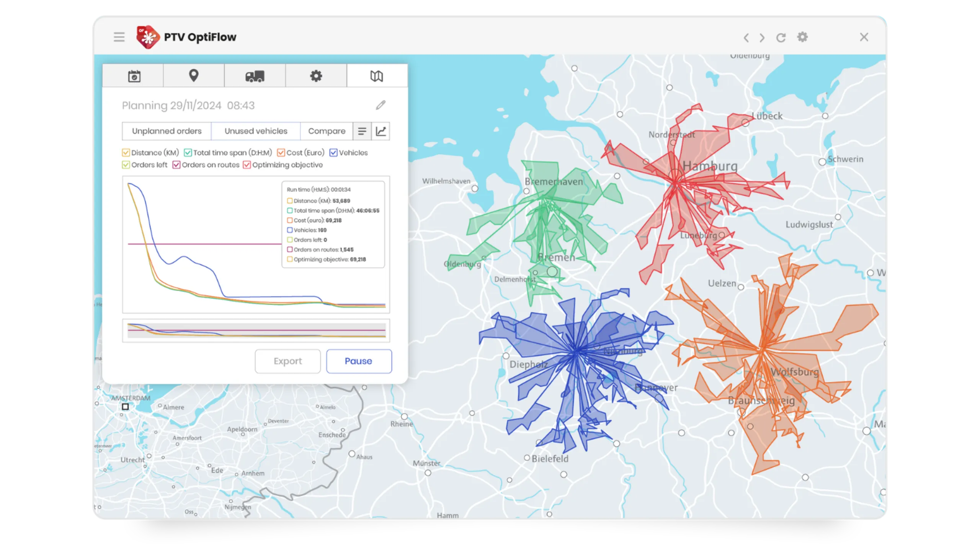This screenshot has width=980, height=551.
Task: Click the Utrecht city label
Action: (x=132, y=460)
